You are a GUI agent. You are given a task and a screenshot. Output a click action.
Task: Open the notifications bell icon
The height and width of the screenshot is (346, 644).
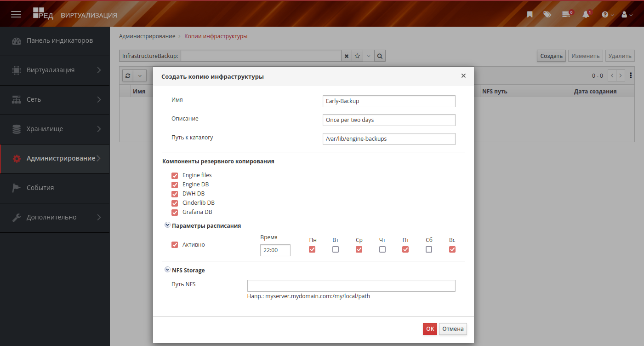(x=586, y=14)
